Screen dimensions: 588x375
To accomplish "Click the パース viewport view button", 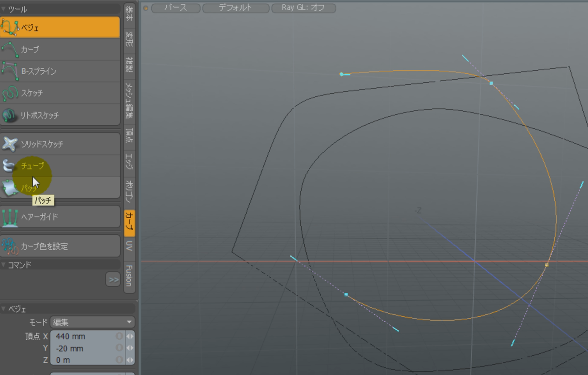I will pos(176,8).
